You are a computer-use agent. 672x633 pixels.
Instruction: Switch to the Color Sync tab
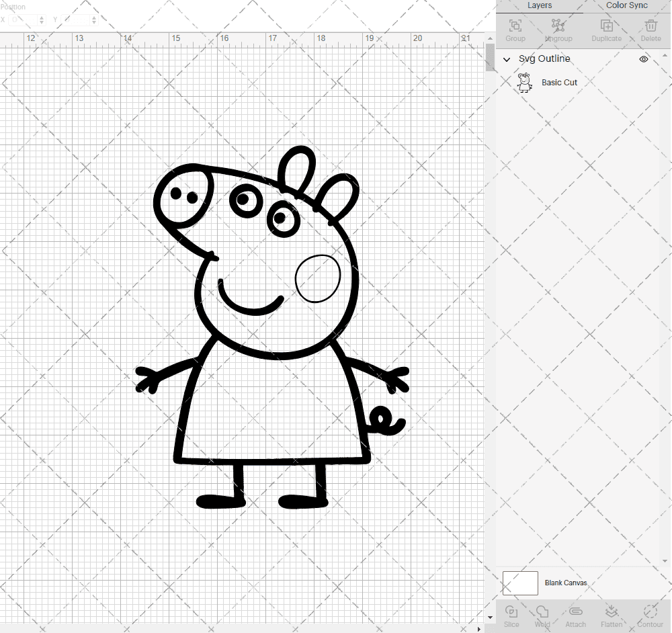click(626, 5)
